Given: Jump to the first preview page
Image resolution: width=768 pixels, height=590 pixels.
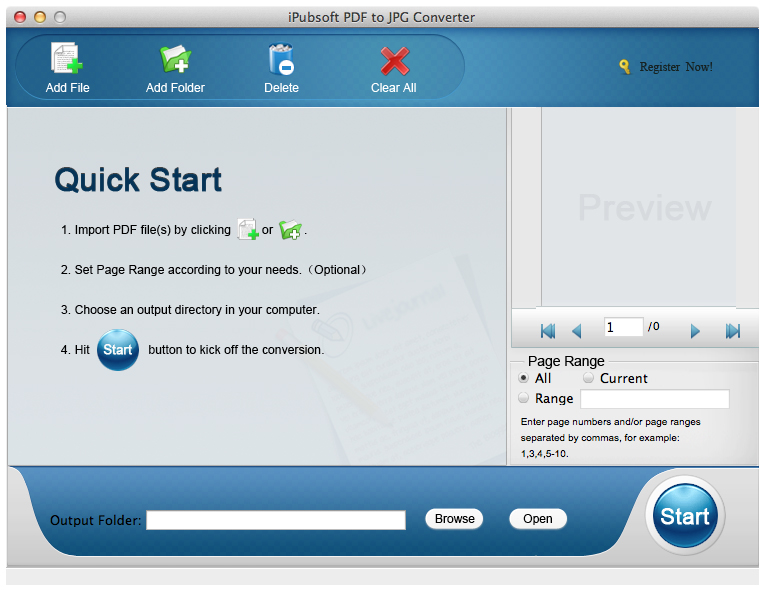Looking at the screenshot, I should [548, 331].
